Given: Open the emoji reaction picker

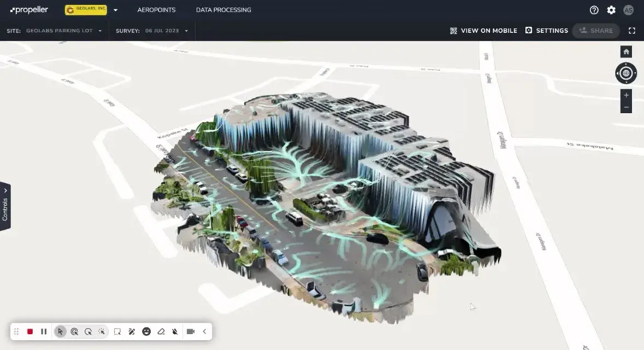Looking at the screenshot, I should [146, 331].
